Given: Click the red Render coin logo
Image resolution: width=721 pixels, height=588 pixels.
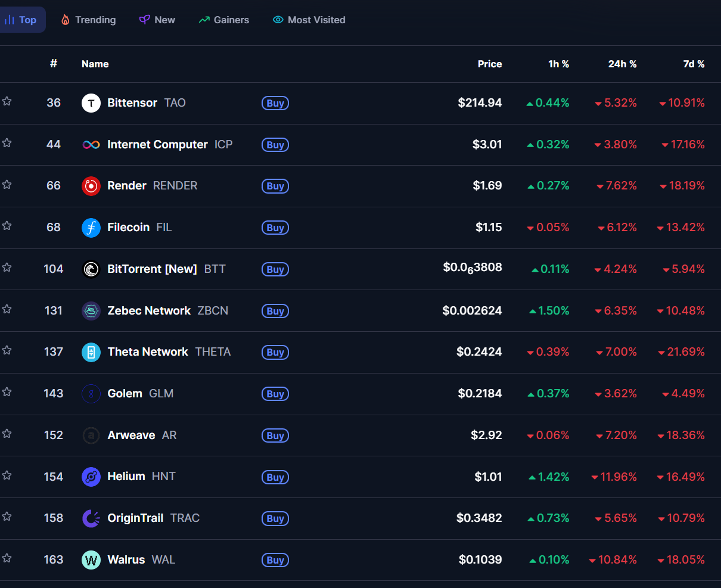Looking at the screenshot, I should (91, 186).
